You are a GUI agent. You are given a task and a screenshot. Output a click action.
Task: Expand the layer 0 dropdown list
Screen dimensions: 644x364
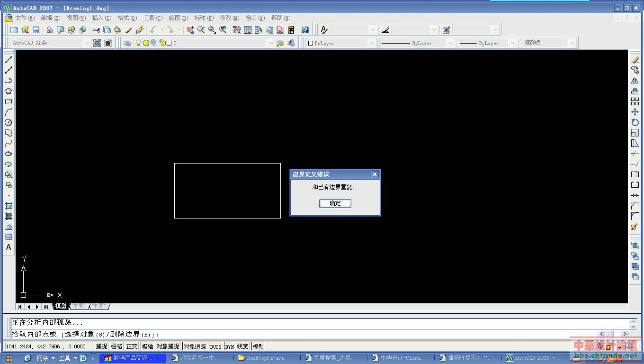click(x=271, y=43)
